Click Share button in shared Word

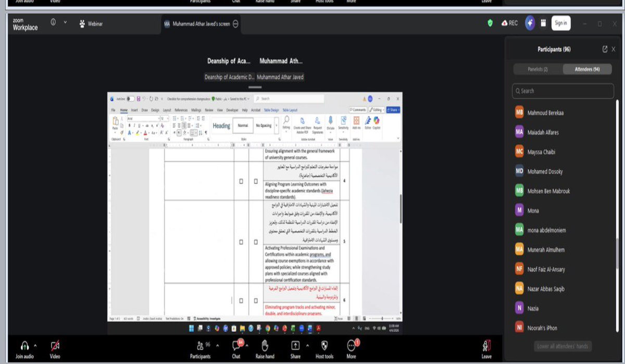click(x=393, y=110)
